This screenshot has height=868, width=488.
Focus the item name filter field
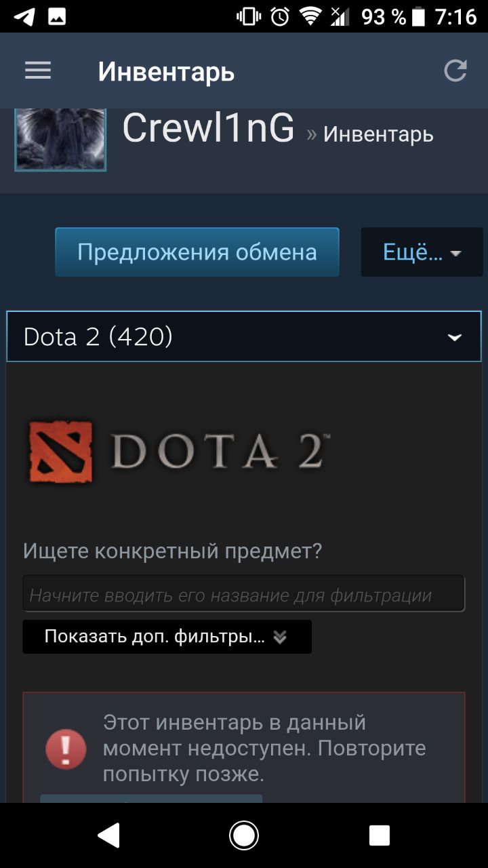click(x=244, y=594)
